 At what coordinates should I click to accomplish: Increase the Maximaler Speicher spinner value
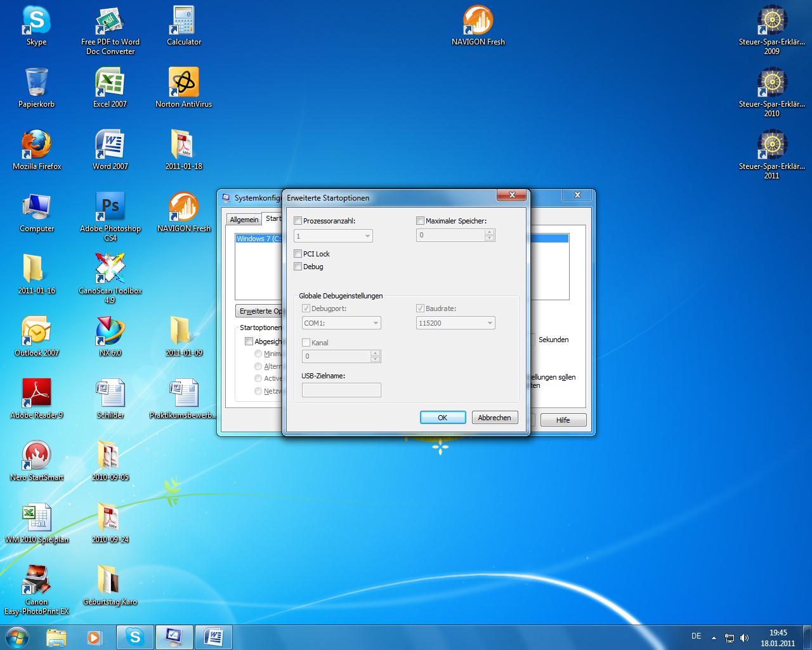489,232
